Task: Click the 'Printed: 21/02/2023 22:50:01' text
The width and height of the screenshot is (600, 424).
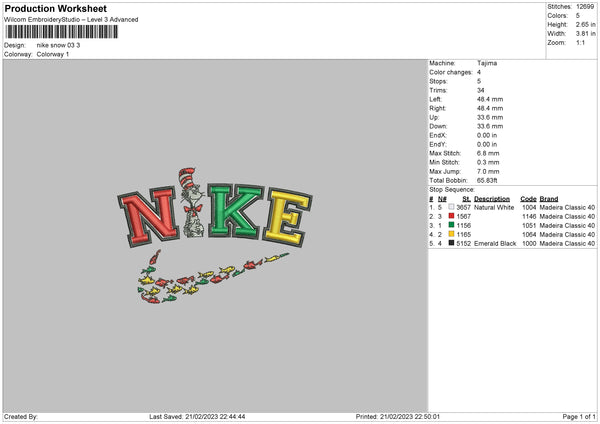Action: tap(398, 416)
